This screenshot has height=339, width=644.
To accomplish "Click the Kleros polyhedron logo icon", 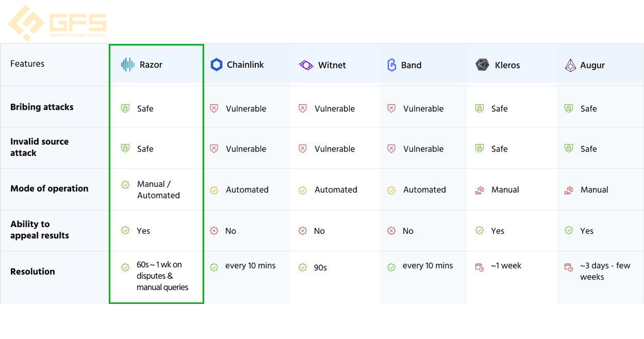I will click(482, 65).
